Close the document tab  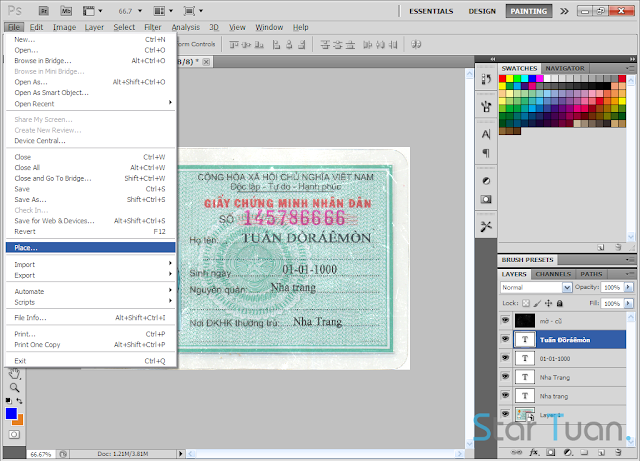[206, 62]
